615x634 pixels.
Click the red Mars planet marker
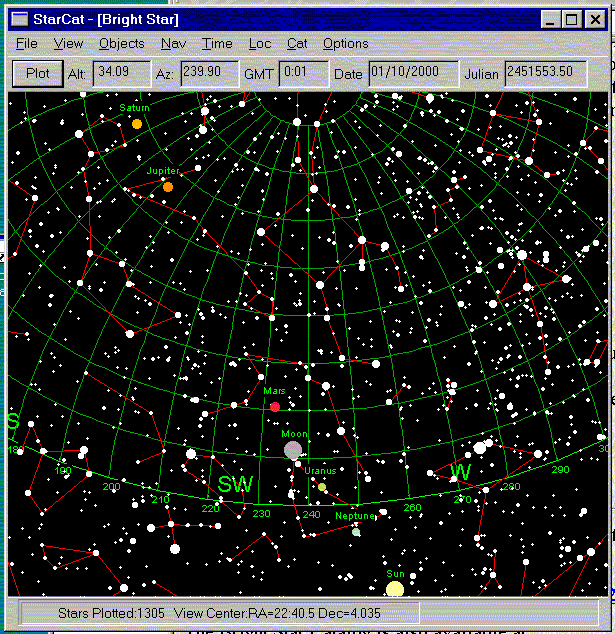point(275,407)
